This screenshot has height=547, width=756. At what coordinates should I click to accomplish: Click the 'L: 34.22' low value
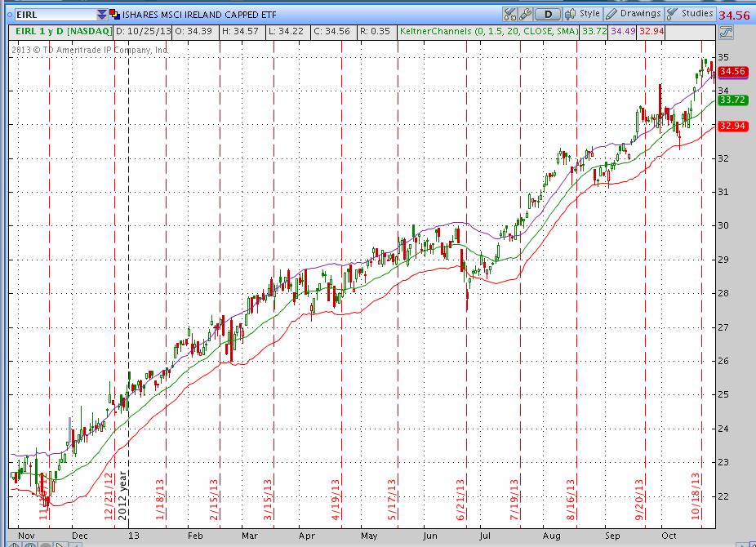[287, 31]
